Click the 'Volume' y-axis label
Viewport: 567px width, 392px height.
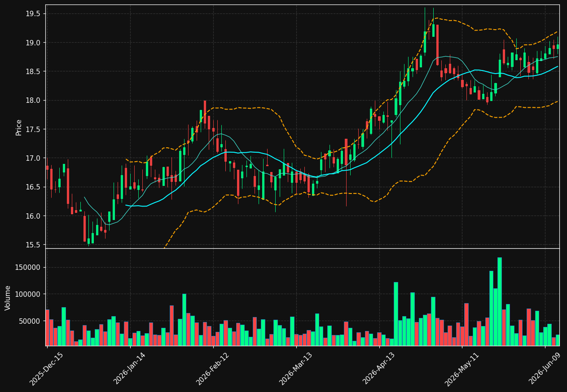pyautogui.click(x=8, y=298)
